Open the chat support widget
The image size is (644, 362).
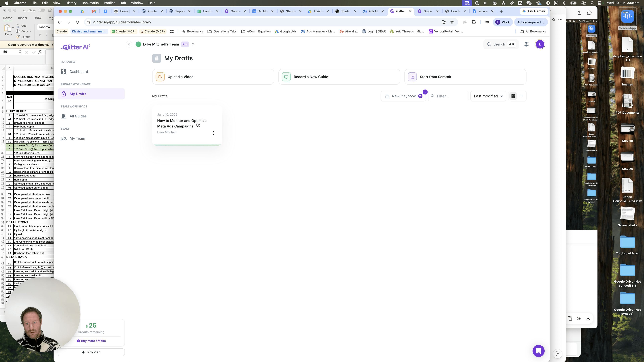click(x=539, y=351)
